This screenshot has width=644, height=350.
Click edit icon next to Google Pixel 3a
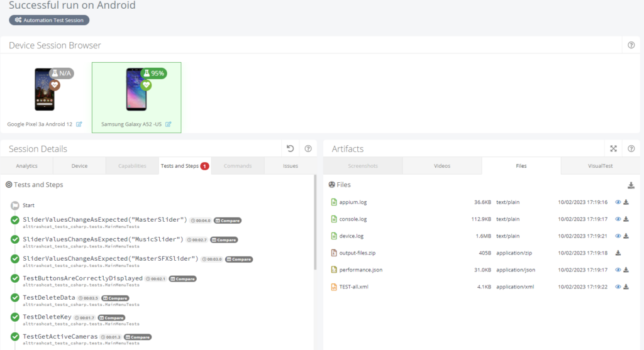(79, 124)
